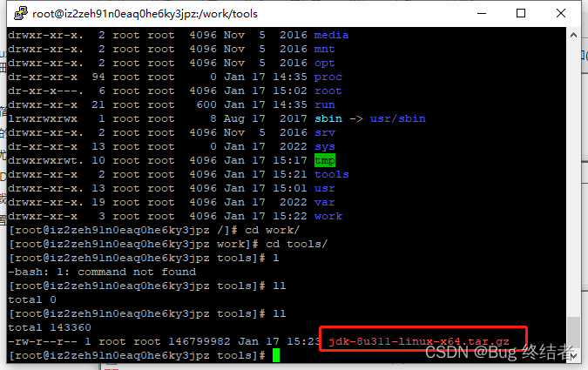588x370 pixels.
Task: Maximize the terminal window
Action: [x=521, y=14]
